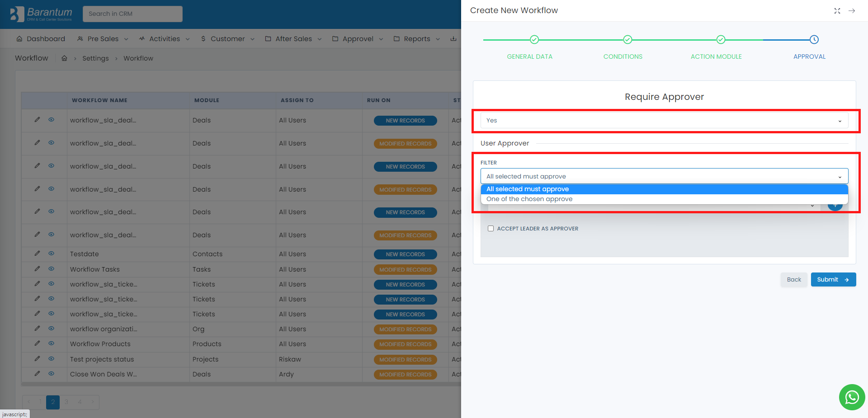Viewport: 868px width, 418px height.
Task: Click the General Data step checkmark icon
Action: pos(534,40)
